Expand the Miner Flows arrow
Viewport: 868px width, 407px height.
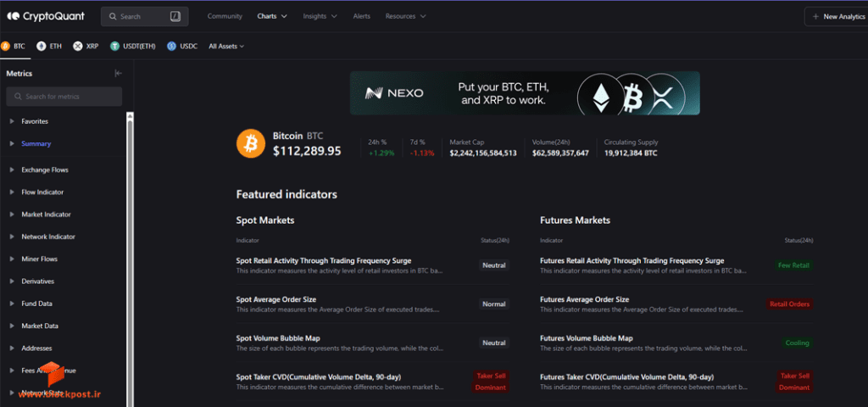[x=12, y=259]
